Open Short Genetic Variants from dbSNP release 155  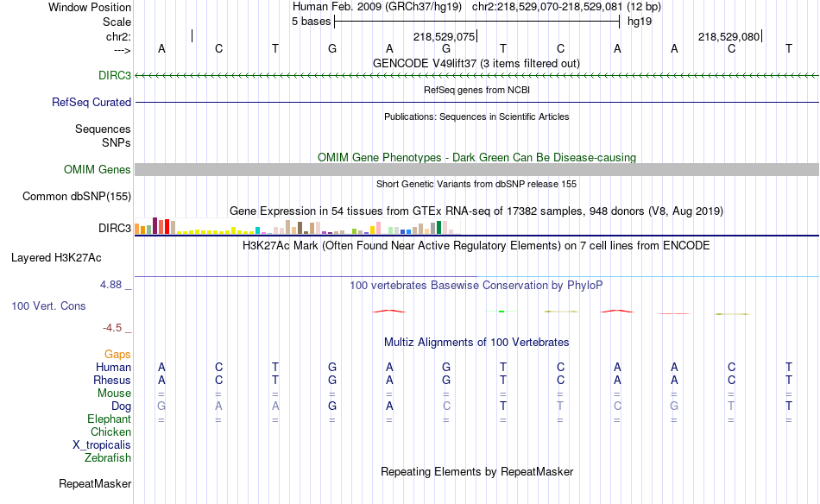click(476, 184)
